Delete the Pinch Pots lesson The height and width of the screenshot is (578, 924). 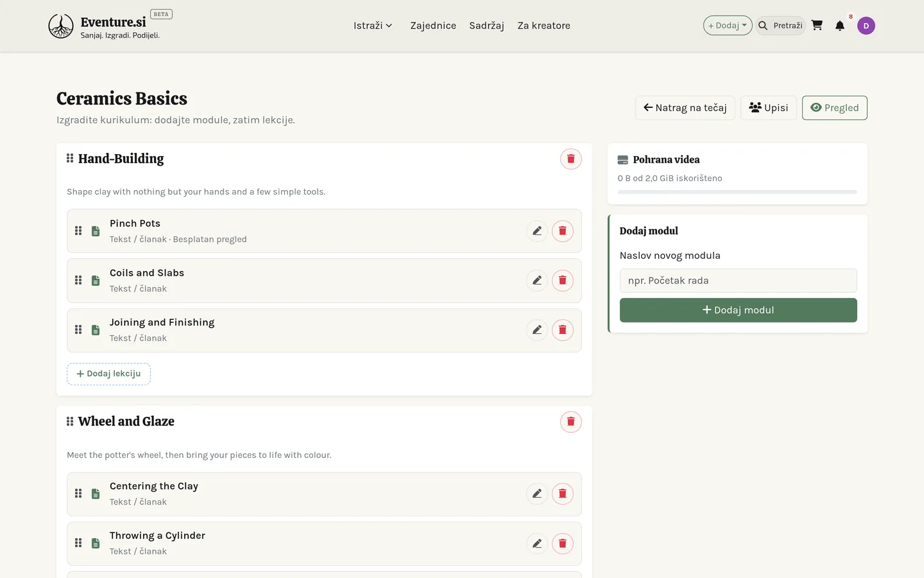(x=562, y=231)
